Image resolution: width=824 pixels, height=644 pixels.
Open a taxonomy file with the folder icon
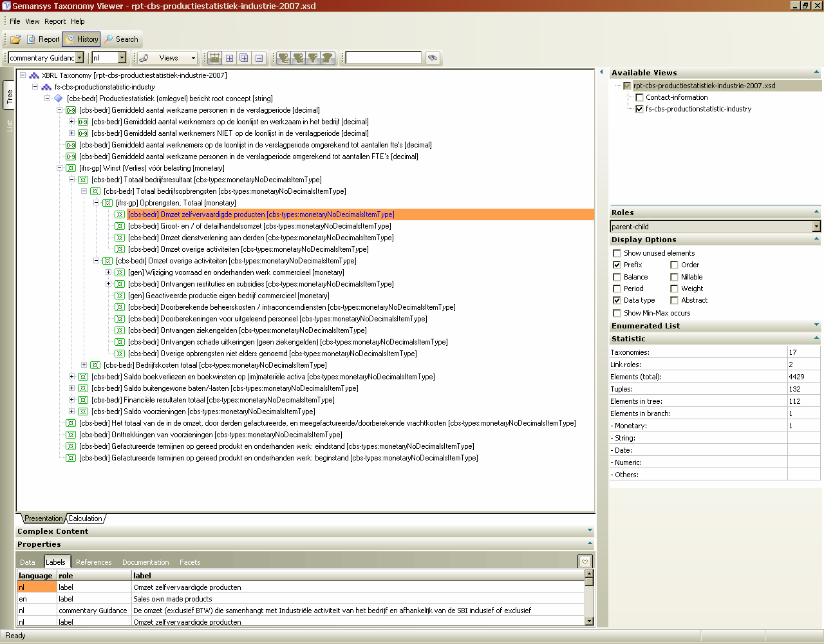pyautogui.click(x=15, y=39)
